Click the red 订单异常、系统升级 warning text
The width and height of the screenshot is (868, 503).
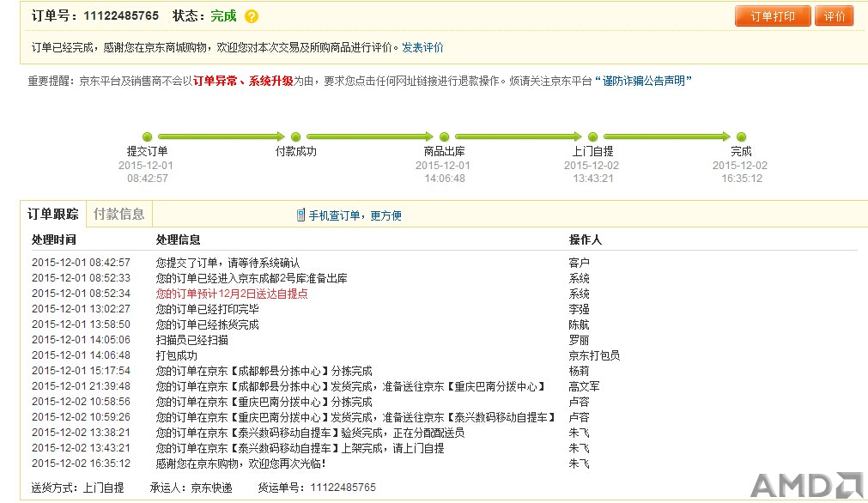click(x=243, y=81)
